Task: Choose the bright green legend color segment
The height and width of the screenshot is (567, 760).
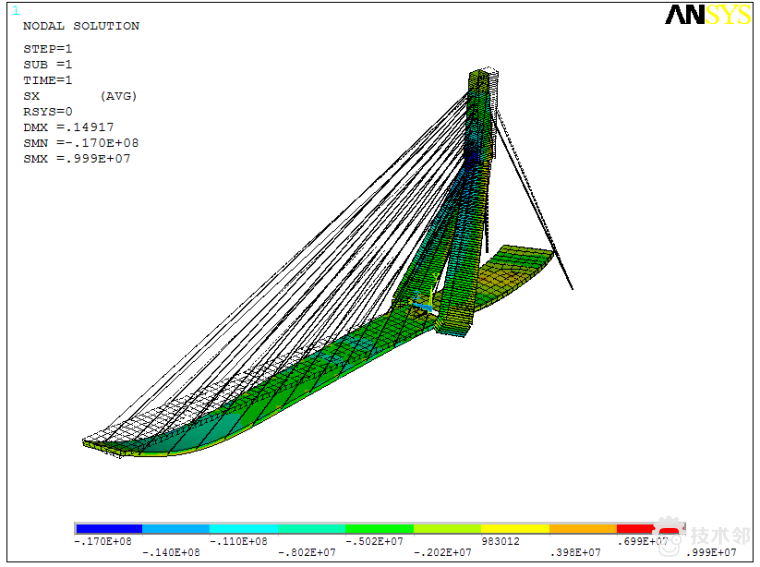Action: 379,528
